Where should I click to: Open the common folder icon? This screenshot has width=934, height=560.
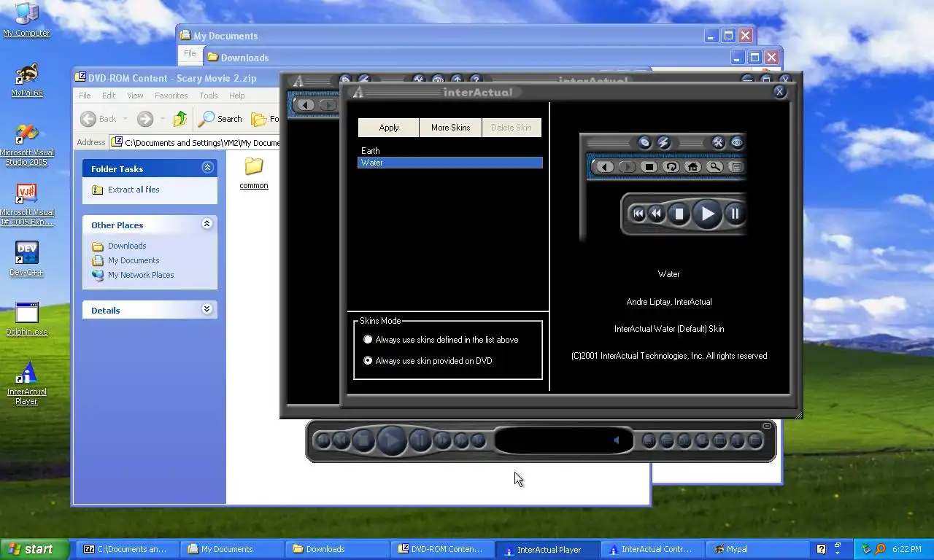click(x=254, y=167)
